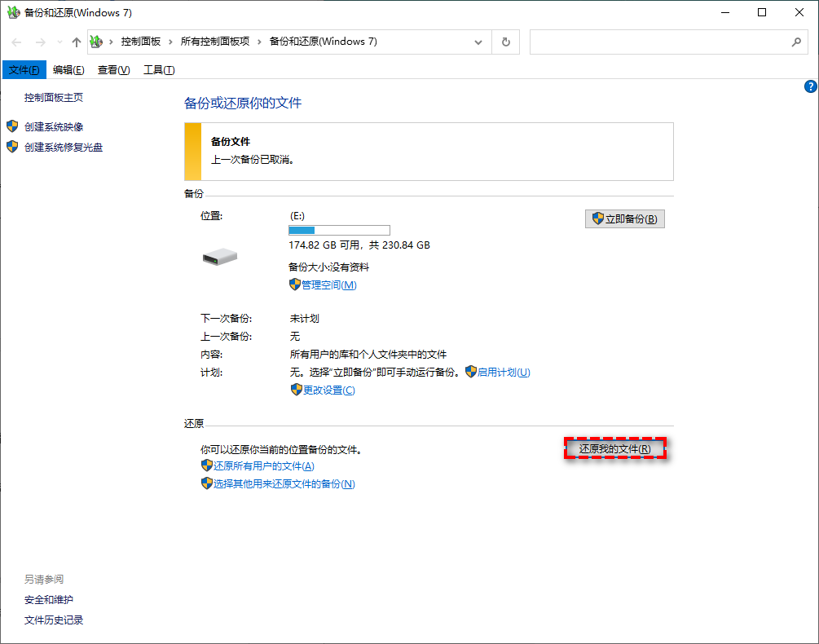Click the E: drive icon
The image size is (819, 644).
[x=220, y=257]
